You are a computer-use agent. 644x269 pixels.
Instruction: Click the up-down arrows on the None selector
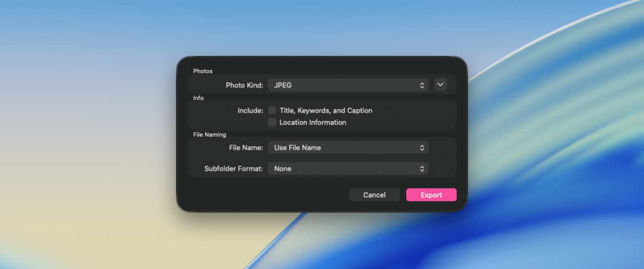coord(422,169)
